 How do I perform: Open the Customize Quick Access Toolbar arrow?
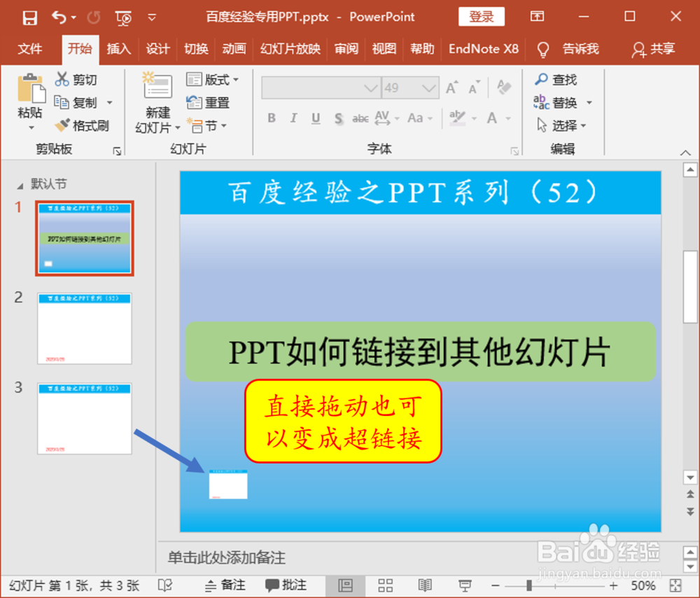(152, 18)
